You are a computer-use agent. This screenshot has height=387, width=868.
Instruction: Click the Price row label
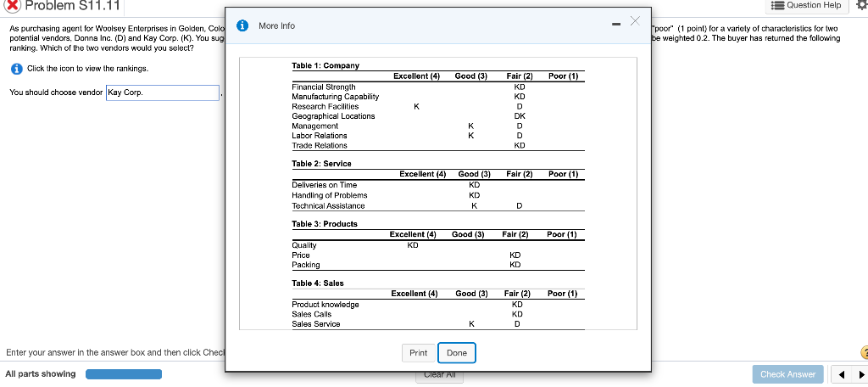point(301,255)
